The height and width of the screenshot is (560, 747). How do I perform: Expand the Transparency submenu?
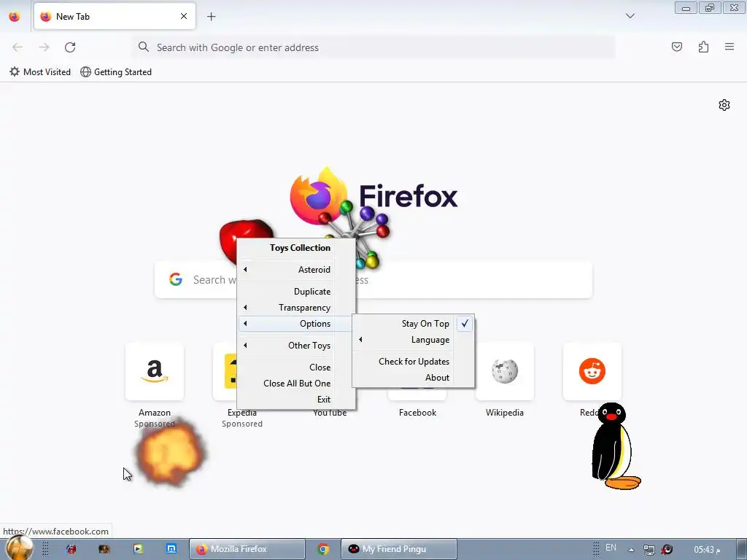296,308
